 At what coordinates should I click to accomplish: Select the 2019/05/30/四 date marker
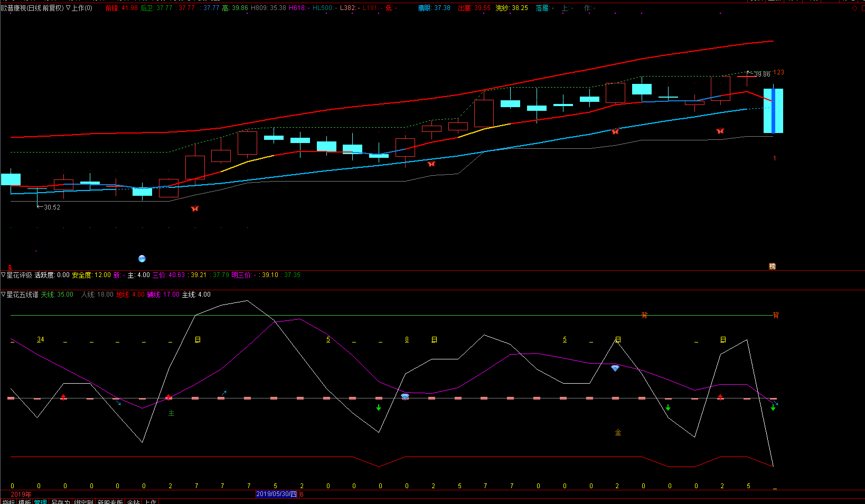tap(277, 495)
